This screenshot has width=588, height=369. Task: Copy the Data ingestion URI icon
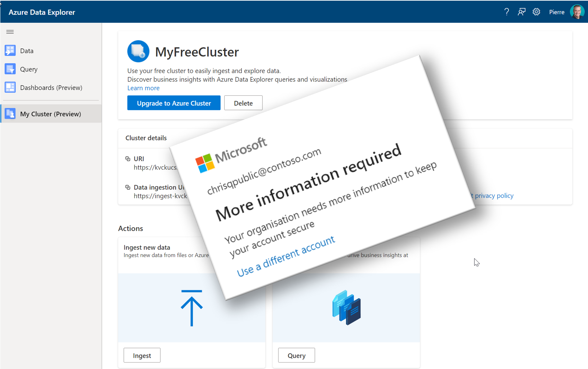128,187
